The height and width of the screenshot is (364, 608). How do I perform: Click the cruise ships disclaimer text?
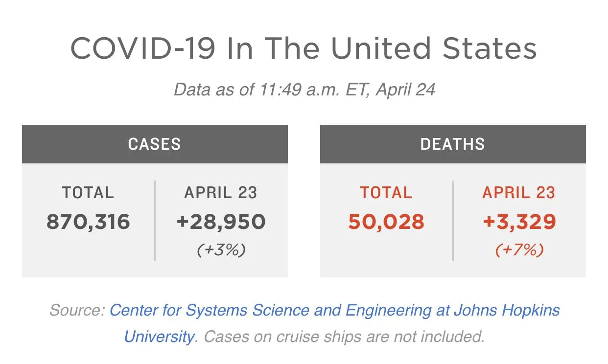click(x=344, y=337)
